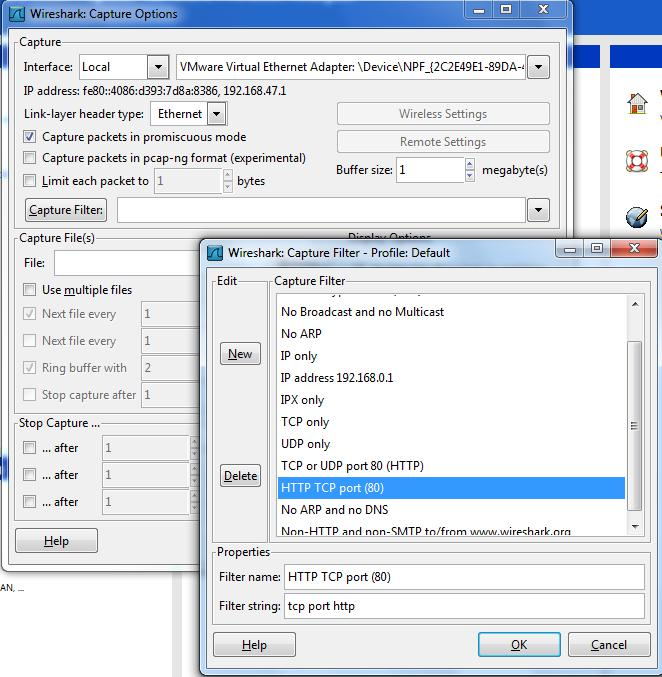The height and width of the screenshot is (677, 662).
Task: Select 'UDP only' filter entry
Action: click(451, 444)
